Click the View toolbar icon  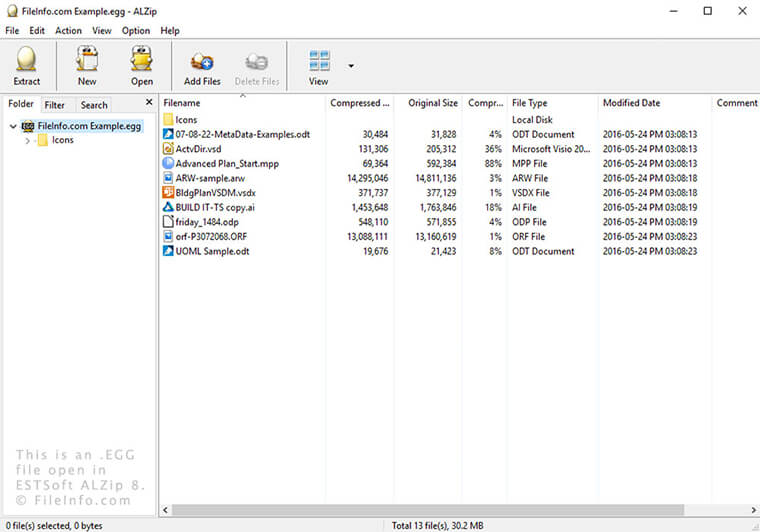point(319,66)
